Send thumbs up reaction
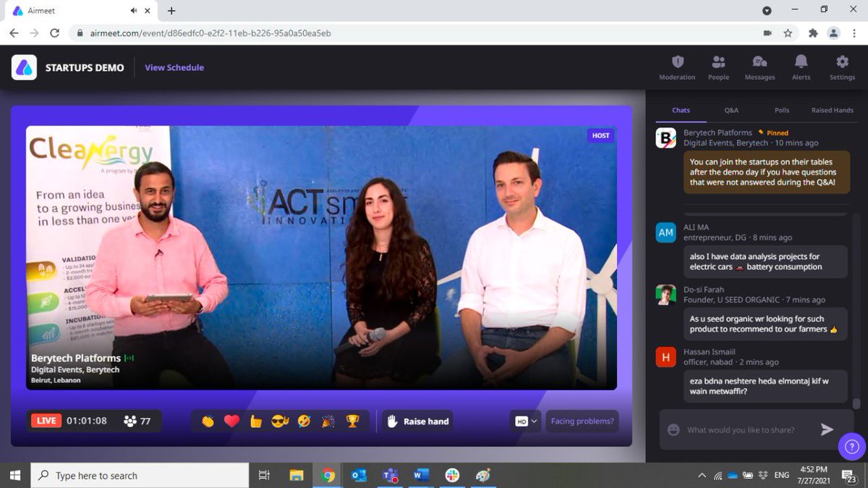The width and height of the screenshot is (868, 488). [x=255, y=421]
